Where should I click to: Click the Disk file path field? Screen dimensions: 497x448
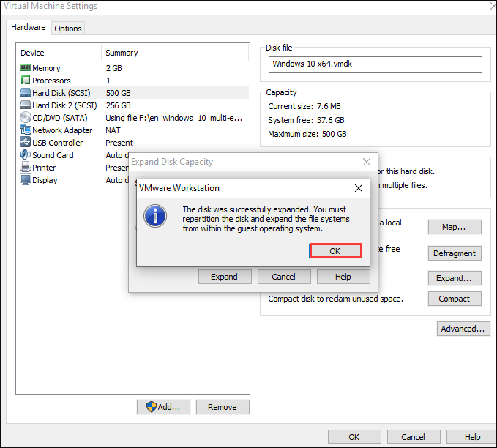click(375, 64)
